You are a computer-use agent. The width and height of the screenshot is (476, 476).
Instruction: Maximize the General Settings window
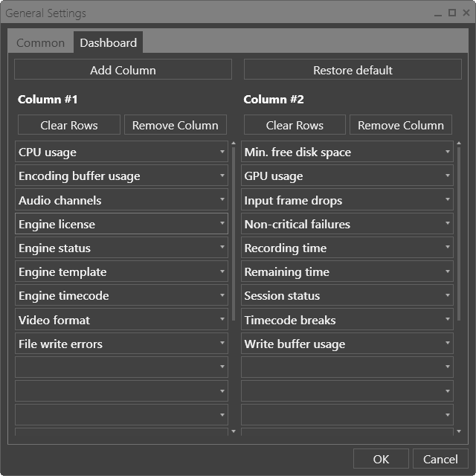coord(451,13)
